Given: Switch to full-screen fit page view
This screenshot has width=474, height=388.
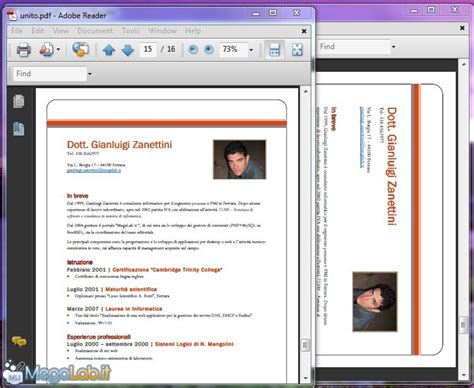Looking at the screenshot, I should click(x=297, y=49).
